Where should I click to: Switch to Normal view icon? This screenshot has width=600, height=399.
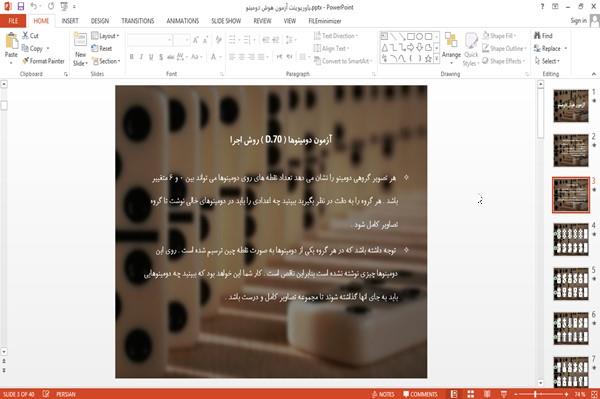pos(454,394)
